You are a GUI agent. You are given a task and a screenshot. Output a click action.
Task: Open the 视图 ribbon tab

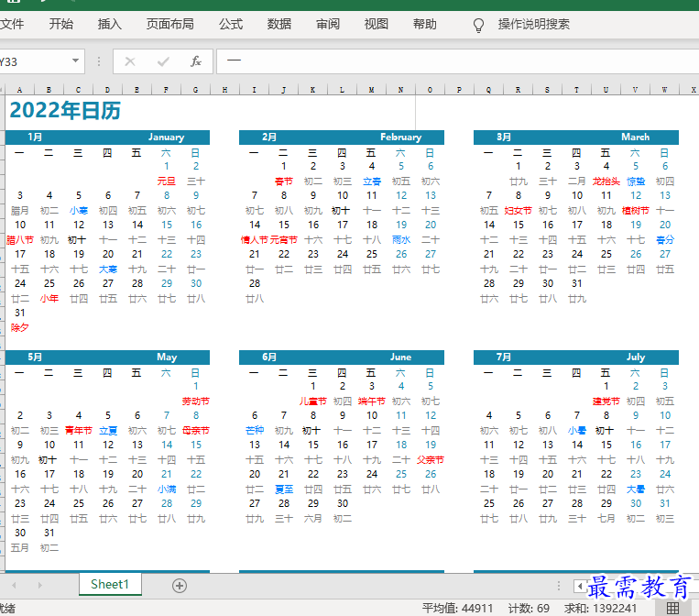point(377,24)
